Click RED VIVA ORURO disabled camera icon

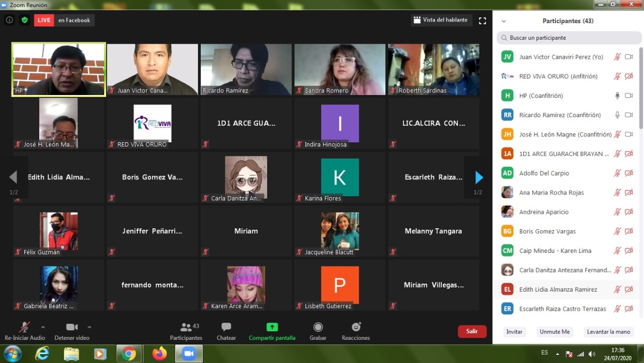pos(628,76)
